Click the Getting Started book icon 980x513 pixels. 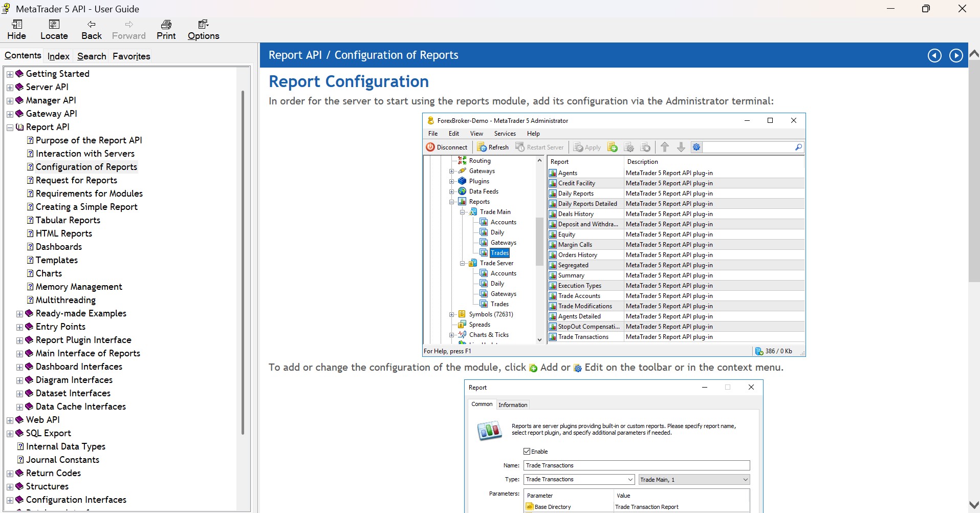(x=20, y=74)
